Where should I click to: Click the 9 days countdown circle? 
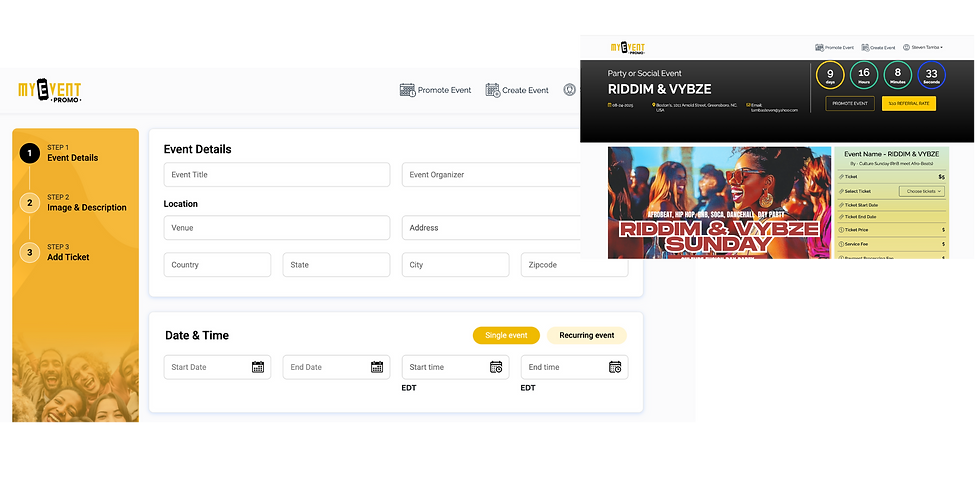[x=830, y=76]
